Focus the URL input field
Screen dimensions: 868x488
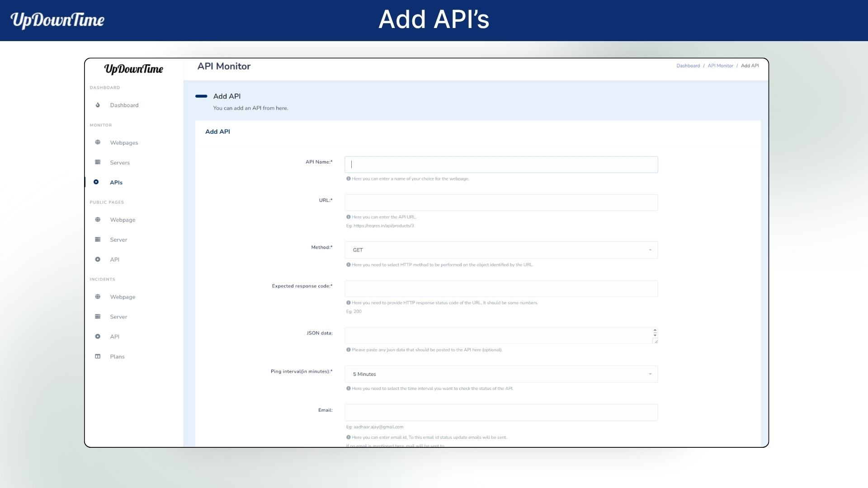pyautogui.click(x=501, y=202)
